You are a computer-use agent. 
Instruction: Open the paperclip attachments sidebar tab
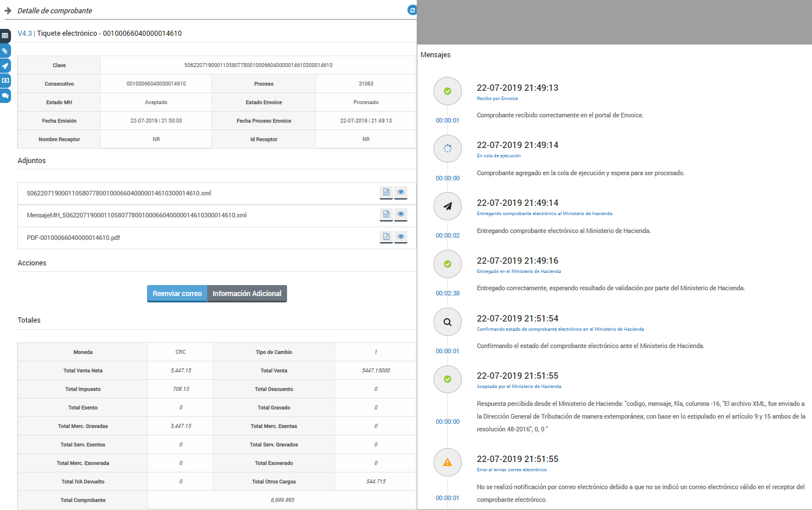(5, 51)
